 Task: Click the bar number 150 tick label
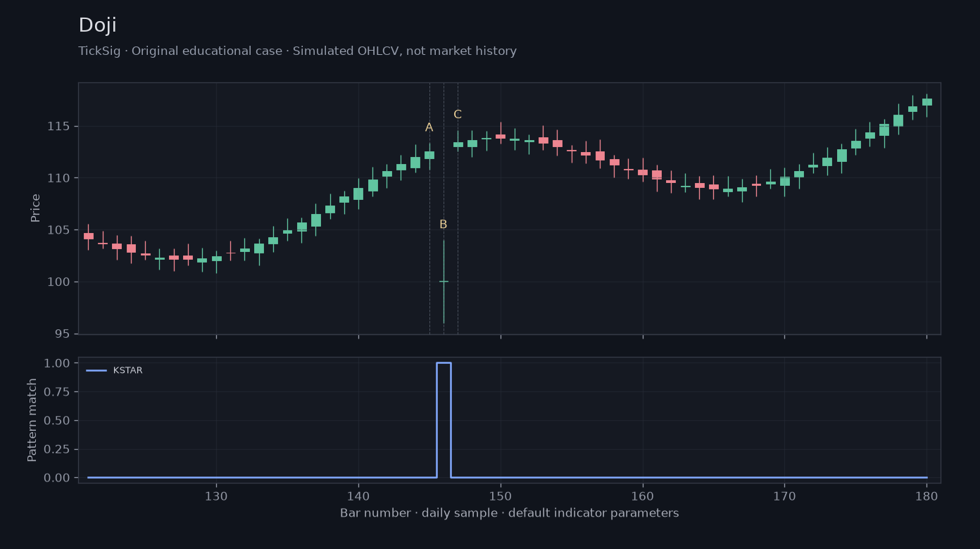pyautogui.click(x=501, y=496)
